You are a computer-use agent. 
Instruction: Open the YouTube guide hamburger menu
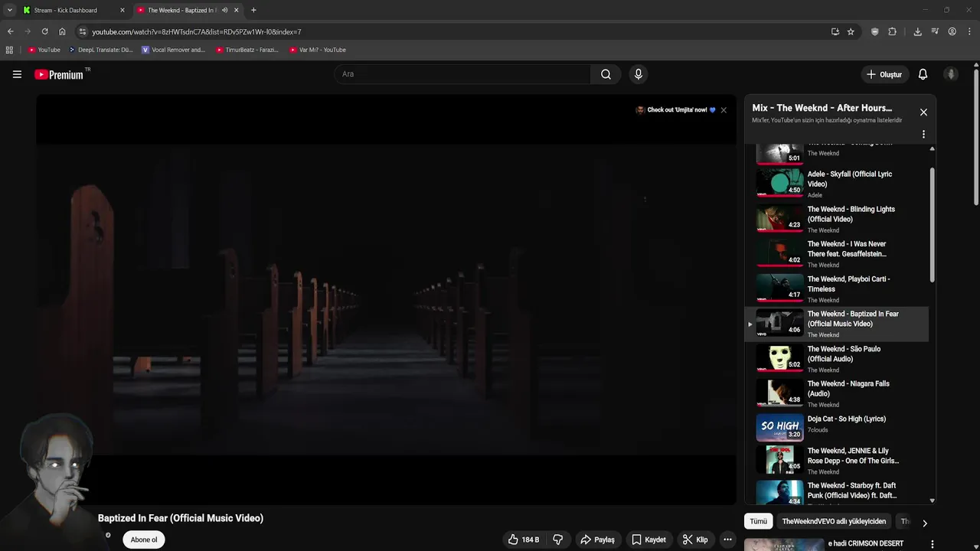(x=17, y=74)
